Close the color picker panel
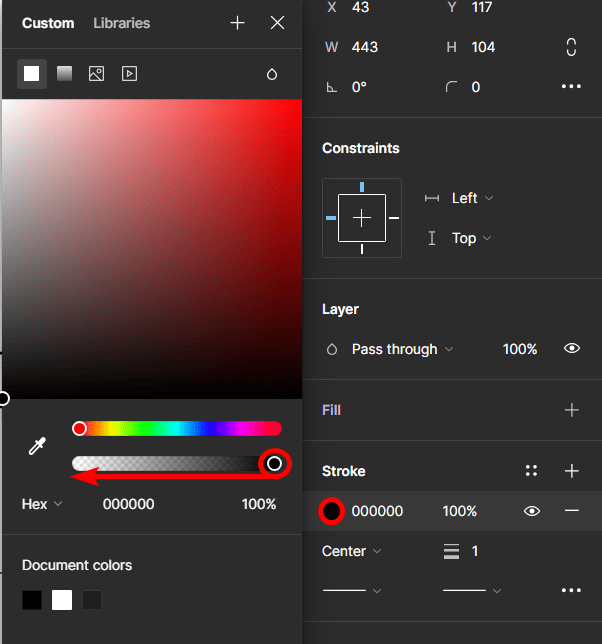This screenshot has width=602, height=644. pos(278,23)
